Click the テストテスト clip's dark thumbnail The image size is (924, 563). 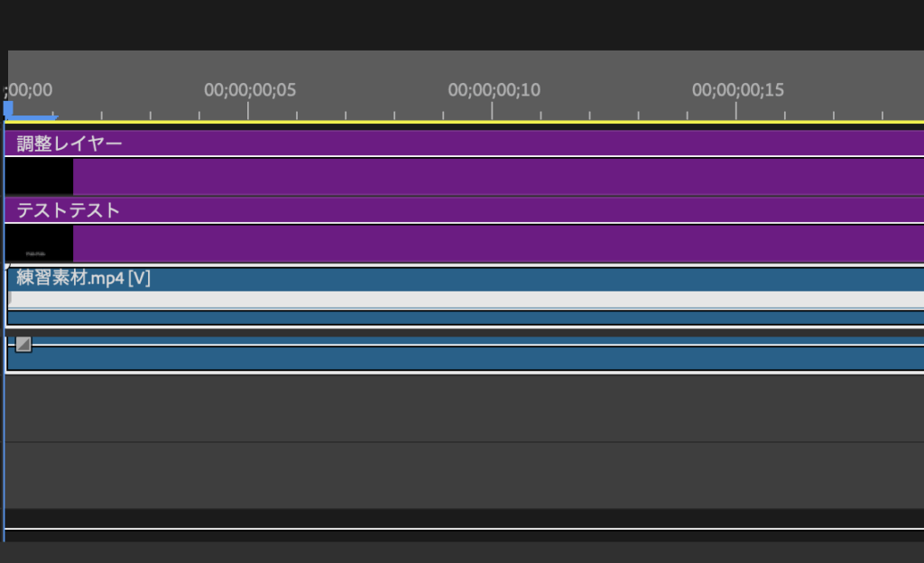pyautogui.click(x=39, y=244)
